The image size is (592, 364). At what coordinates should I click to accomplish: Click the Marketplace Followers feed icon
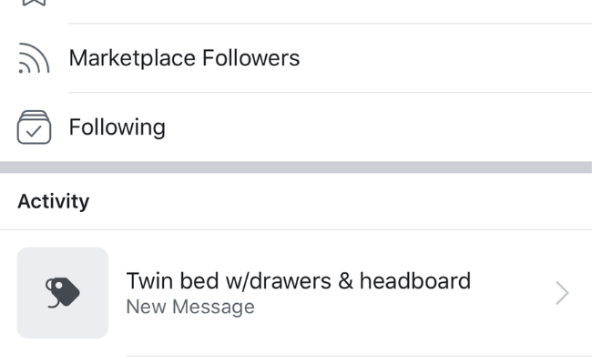coord(36,59)
